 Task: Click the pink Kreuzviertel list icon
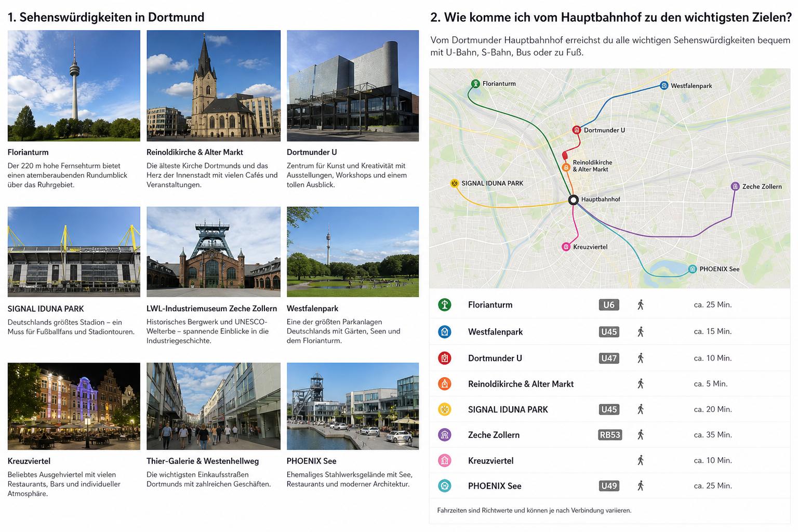445,460
